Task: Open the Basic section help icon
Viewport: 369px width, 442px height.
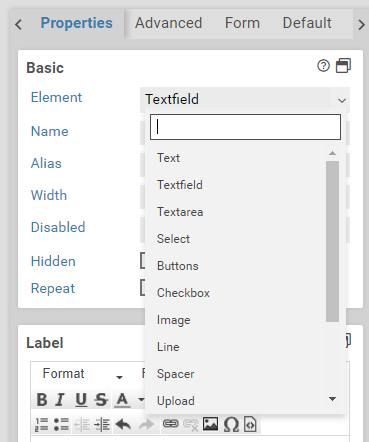Action: click(x=323, y=66)
